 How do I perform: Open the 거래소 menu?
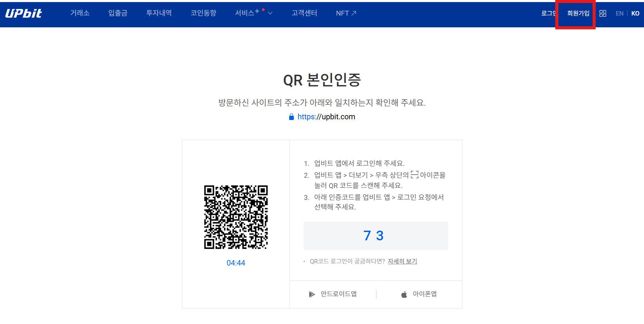[x=80, y=13]
